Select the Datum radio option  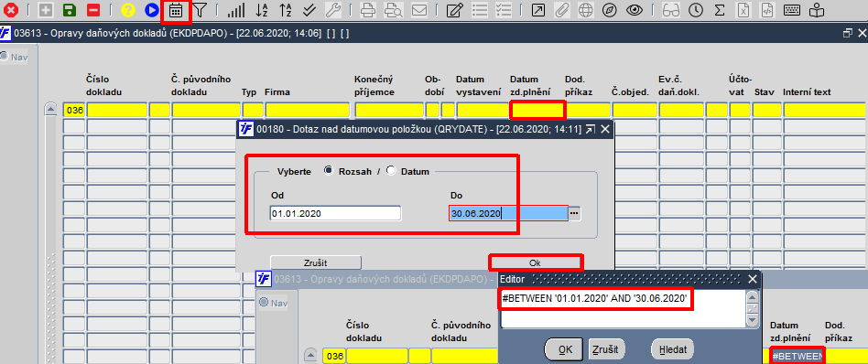[x=391, y=171]
